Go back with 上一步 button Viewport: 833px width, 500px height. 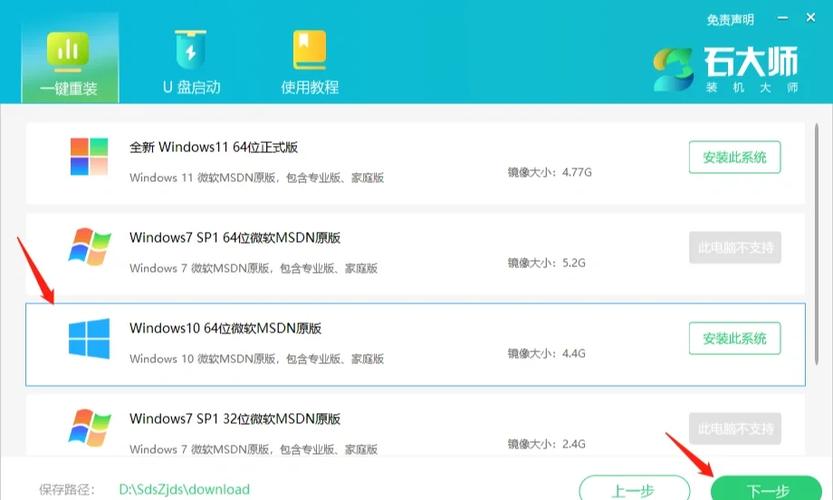point(634,489)
